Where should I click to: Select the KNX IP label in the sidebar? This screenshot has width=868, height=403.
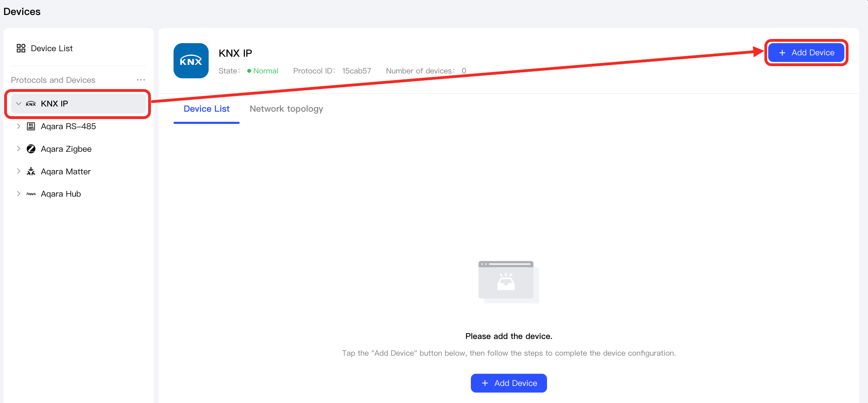[x=55, y=104]
